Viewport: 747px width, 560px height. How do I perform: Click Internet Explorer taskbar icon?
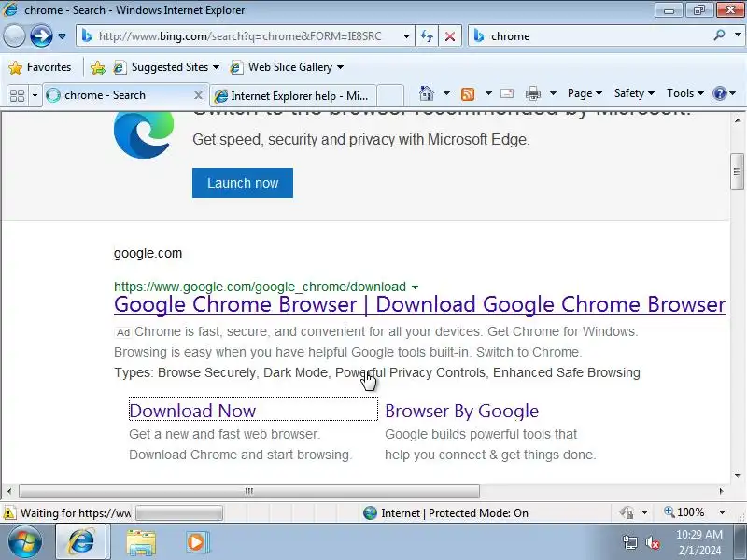click(x=81, y=542)
